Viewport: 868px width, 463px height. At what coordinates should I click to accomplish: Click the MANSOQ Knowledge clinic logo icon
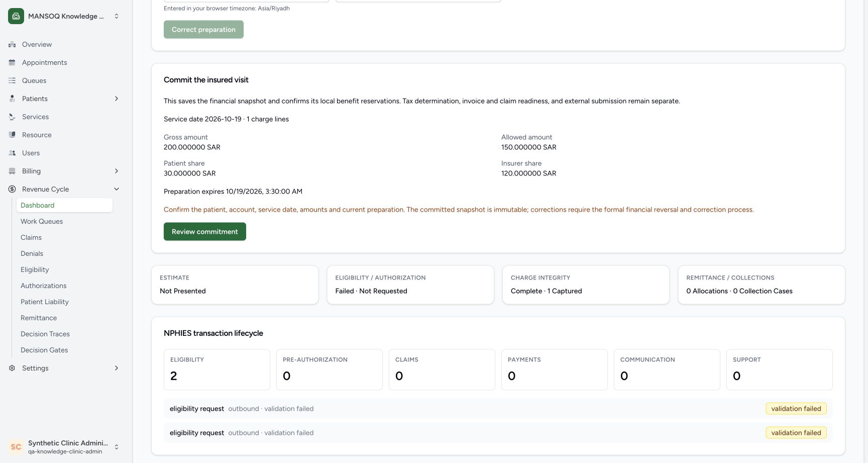[16, 16]
